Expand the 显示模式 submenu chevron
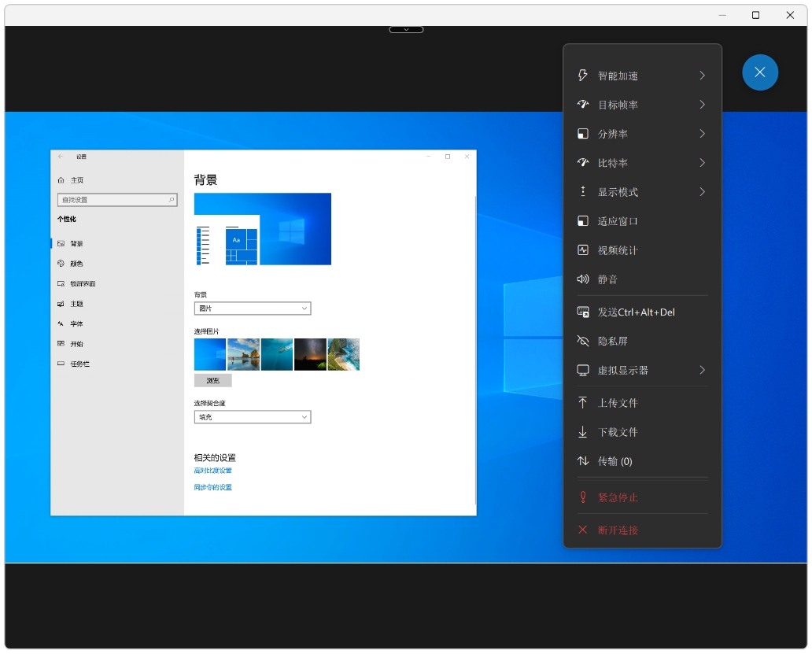This screenshot has width=812, height=654. pos(702,191)
